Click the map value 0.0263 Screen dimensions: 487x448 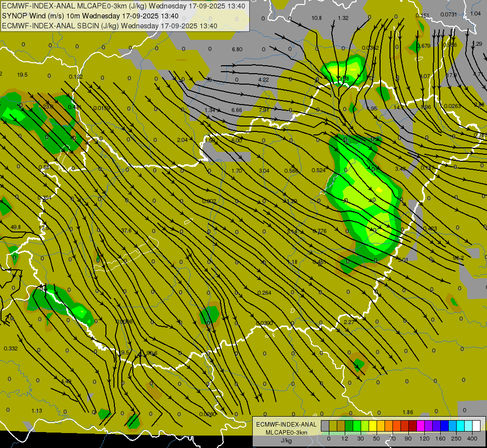[452, 107]
